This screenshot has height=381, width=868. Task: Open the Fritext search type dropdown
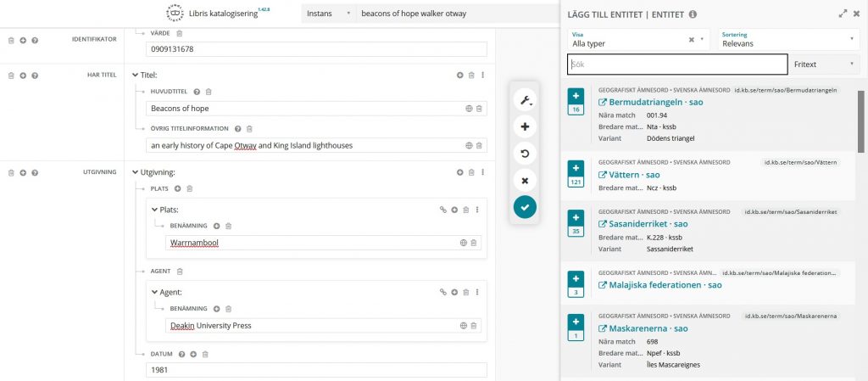click(x=823, y=64)
